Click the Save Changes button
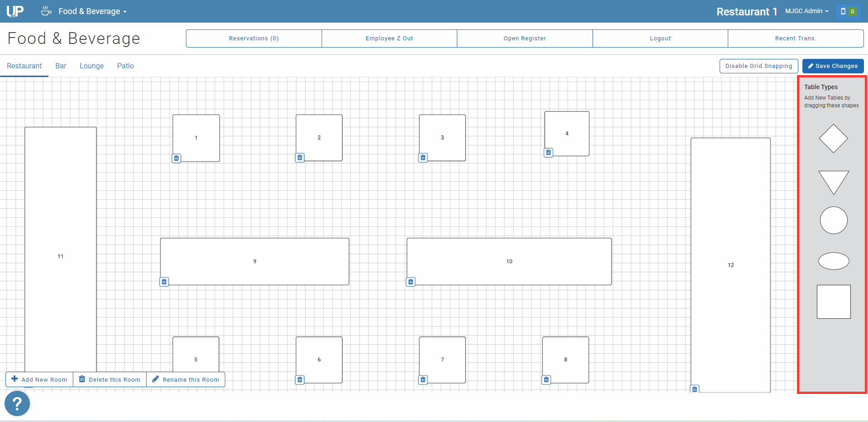Screen dimensions: 868x422 pos(833,66)
